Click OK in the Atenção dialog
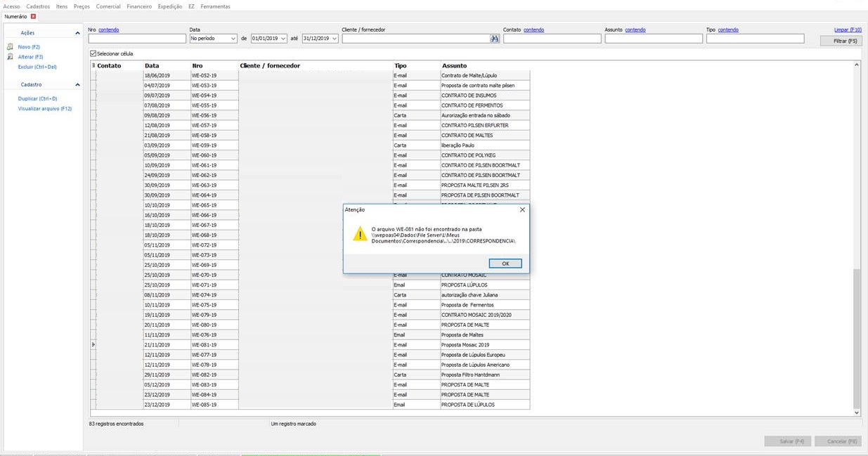868x456 pixels. click(505, 263)
